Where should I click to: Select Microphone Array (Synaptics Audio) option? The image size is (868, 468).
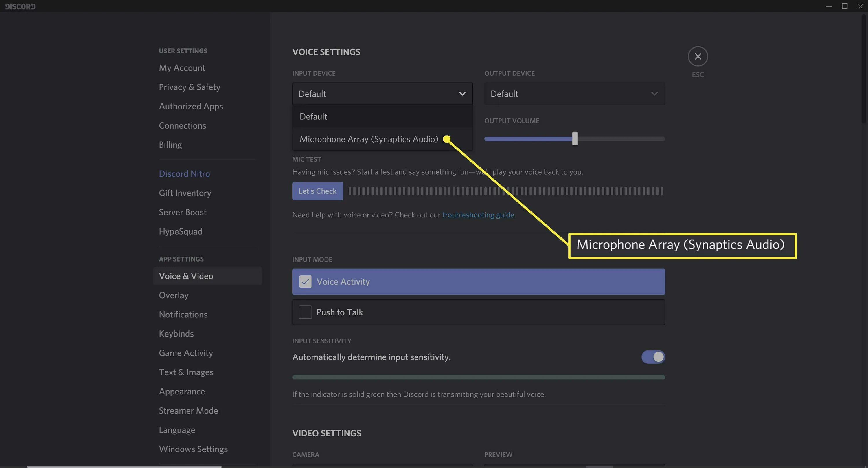(369, 139)
